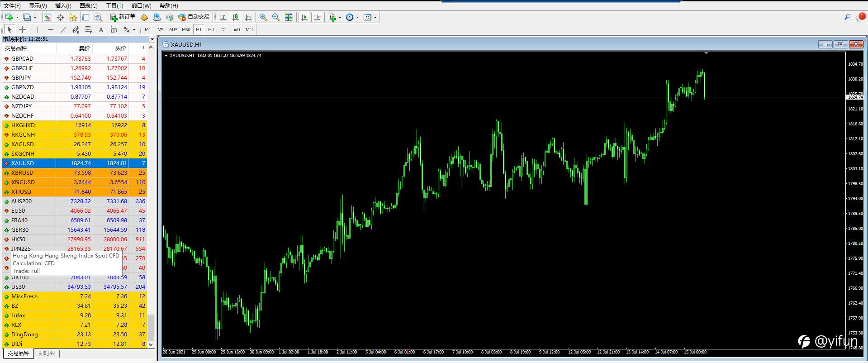
Task: Open the periods clock icon
Action: click(x=350, y=17)
